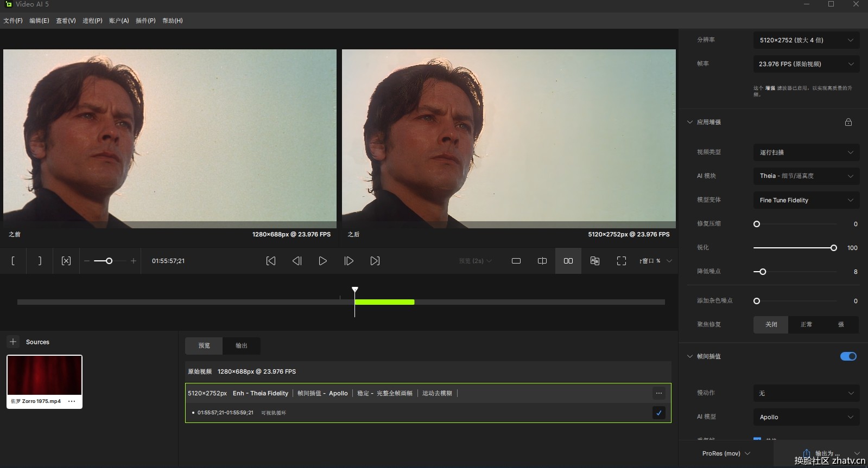Screen dimensions: 868x468
Task: Zoom out the timeline with minus icon
Action: tap(87, 261)
